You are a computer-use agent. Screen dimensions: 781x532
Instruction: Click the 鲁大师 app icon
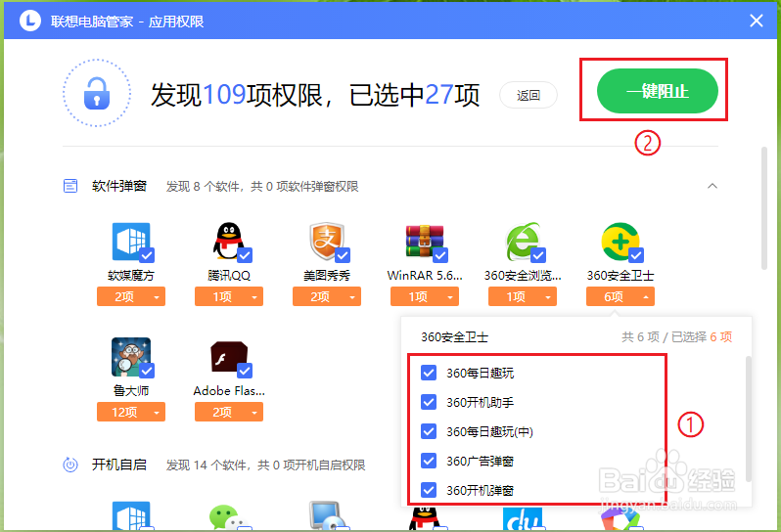click(x=131, y=357)
